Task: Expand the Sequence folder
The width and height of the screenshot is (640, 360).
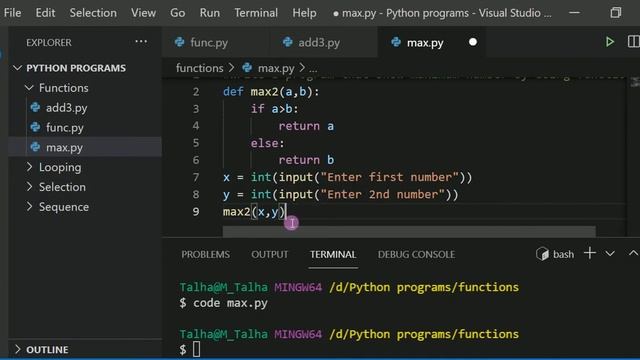Action: [x=29, y=207]
